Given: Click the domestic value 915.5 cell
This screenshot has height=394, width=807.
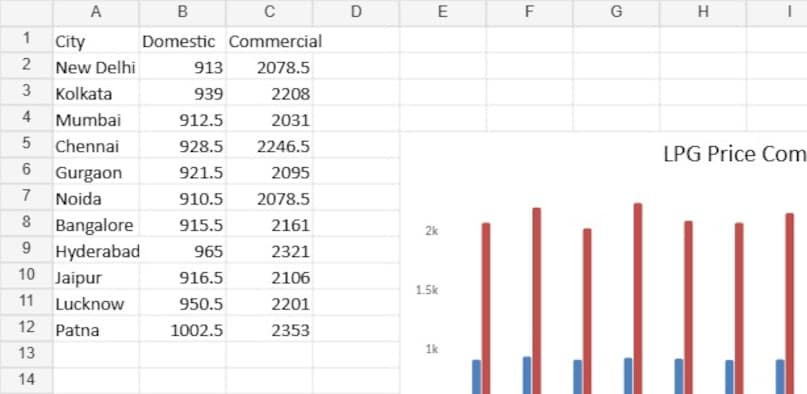Looking at the screenshot, I should [182, 223].
